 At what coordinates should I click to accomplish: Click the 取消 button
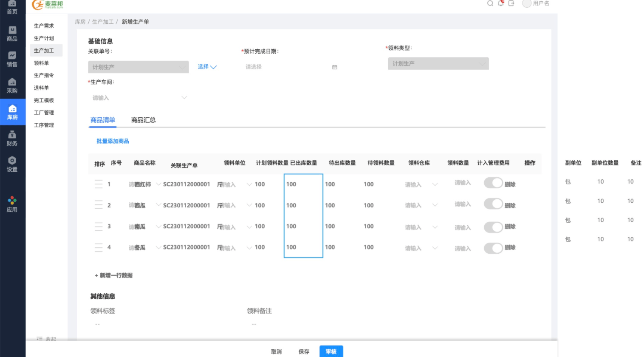coord(277,351)
